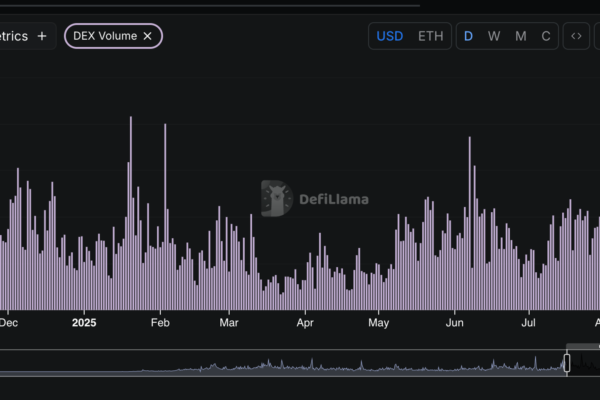Click the May label on the time axis
Screen dimensions: 600x400
[x=378, y=323]
